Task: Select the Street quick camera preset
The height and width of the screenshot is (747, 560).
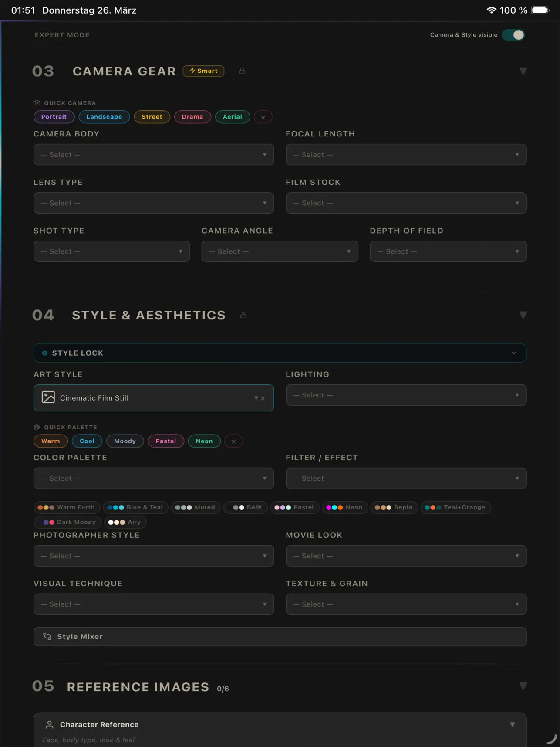Action: coord(152,117)
